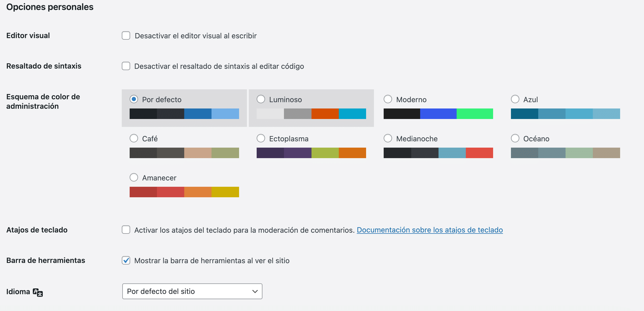The height and width of the screenshot is (311, 644).
Task: Select the Moderno color scheme
Action: click(x=388, y=99)
